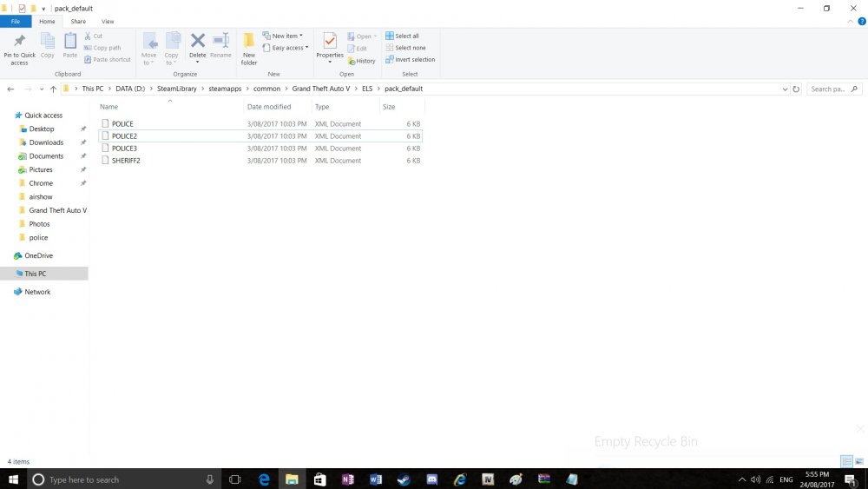Switch to the Share ribbon tab

pos(78,22)
